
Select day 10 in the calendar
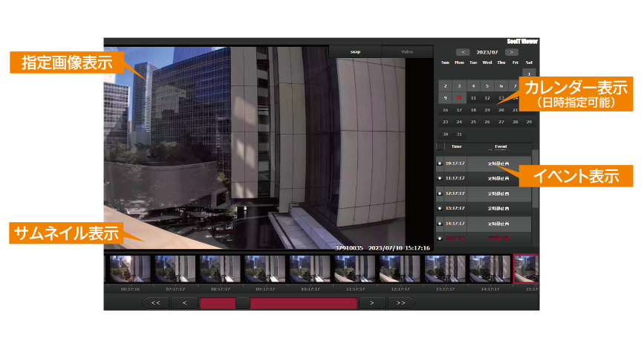[459, 97]
